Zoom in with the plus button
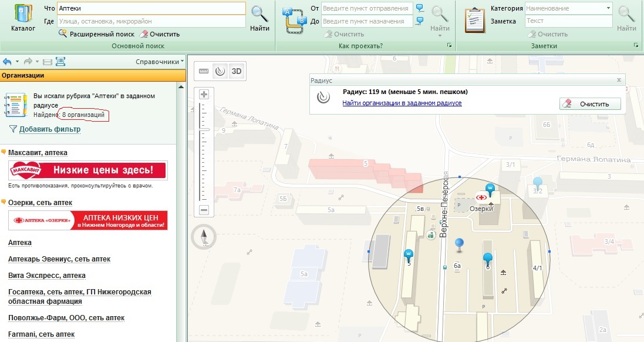This screenshot has height=342, width=644. [204, 95]
